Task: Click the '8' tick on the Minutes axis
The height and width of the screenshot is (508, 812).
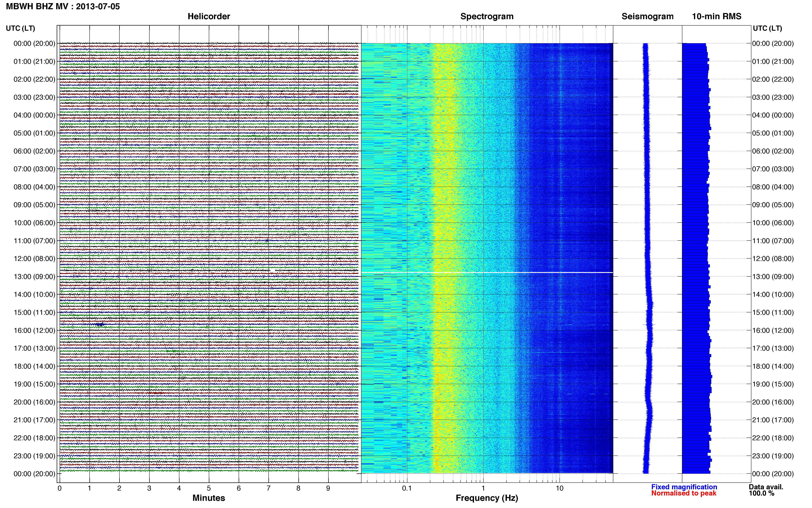Action: (298, 488)
